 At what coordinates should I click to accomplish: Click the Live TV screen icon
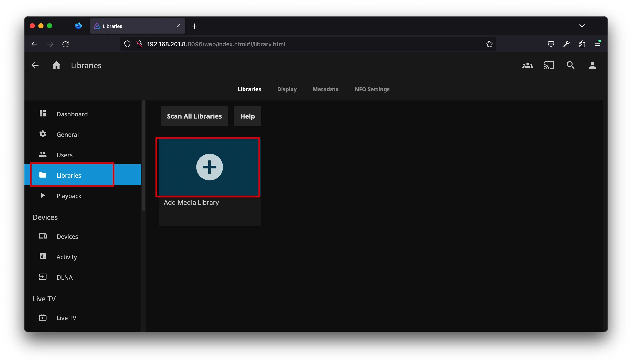[43, 318]
